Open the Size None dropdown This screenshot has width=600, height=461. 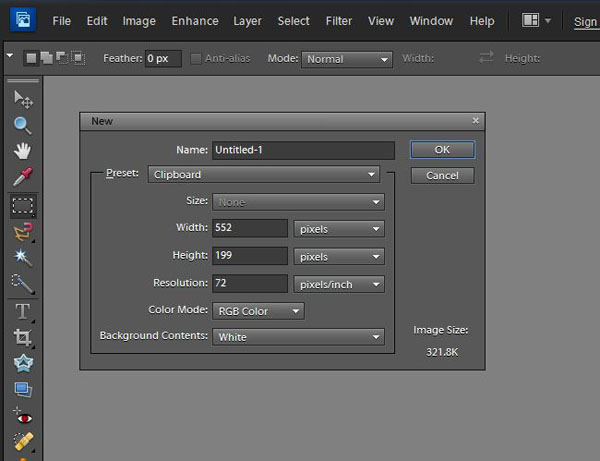(x=298, y=202)
